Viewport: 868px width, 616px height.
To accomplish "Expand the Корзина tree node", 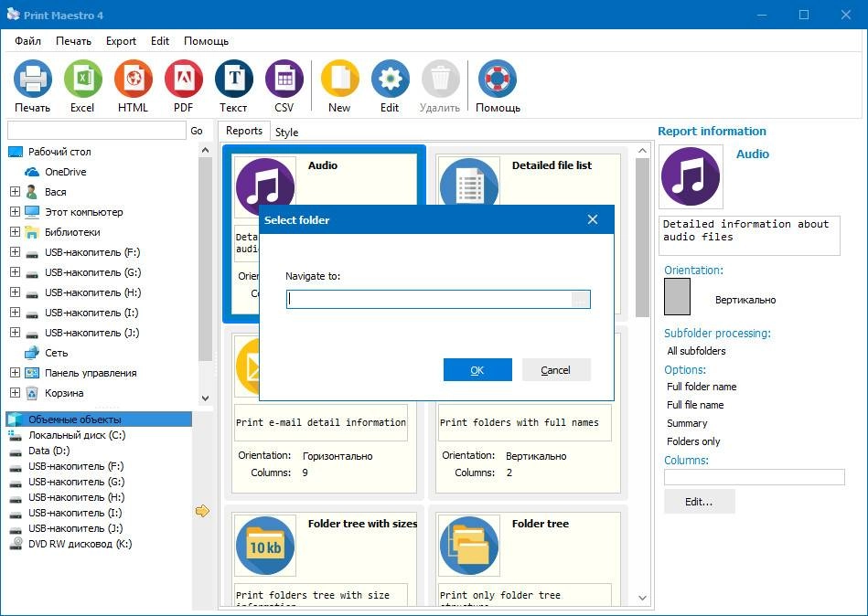I will [15, 393].
